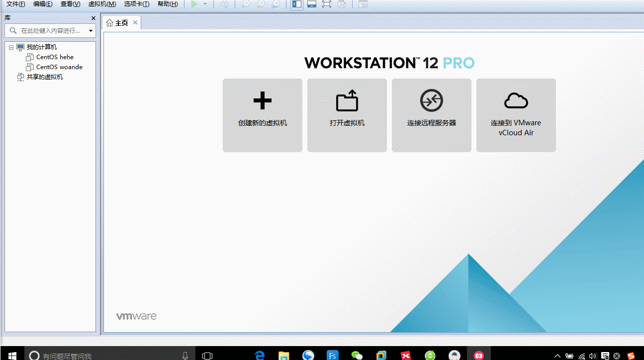Viewport: 644px width, 360px height.
Task: Open the blue chat bubble app on the taskbar
Action: (308, 355)
